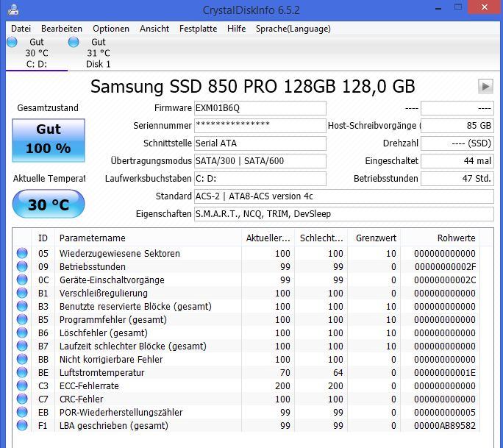The height and width of the screenshot is (448, 503).
Task: Click status orb of Nicht korrigierbare Fehler row
Action: 22,359
